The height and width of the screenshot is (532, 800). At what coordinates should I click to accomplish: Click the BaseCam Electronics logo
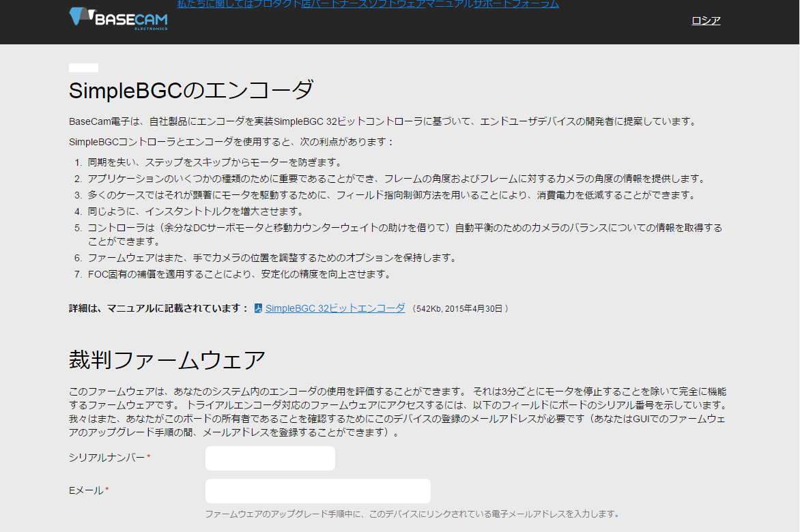click(x=118, y=19)
